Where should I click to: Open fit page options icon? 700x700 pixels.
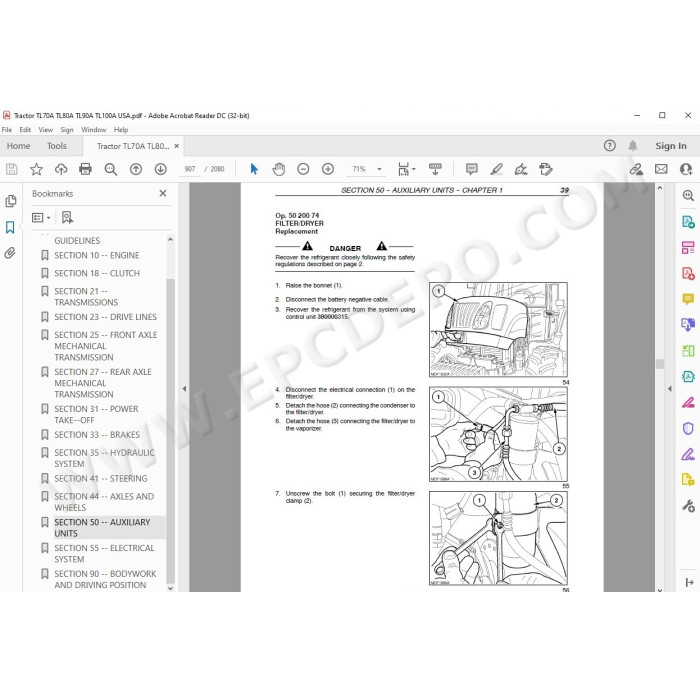(x=406, y=169)
